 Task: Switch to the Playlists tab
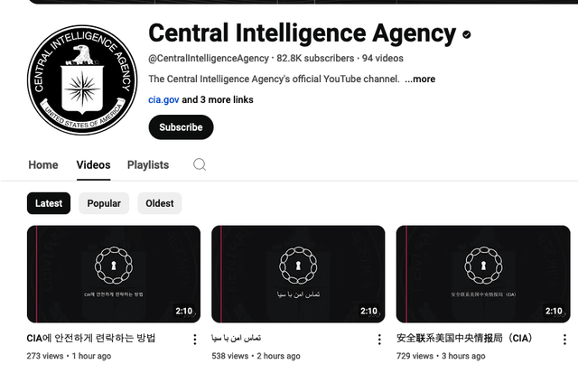pyautogui.click(x=148, y=165)
